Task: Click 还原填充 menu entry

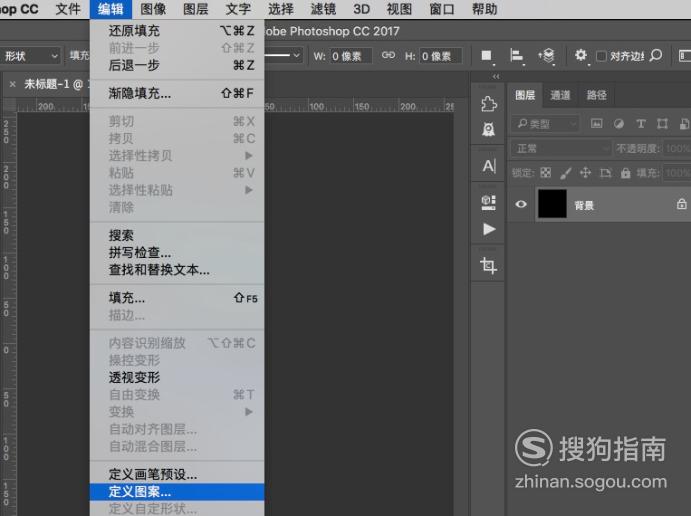Action: [177, 31]
